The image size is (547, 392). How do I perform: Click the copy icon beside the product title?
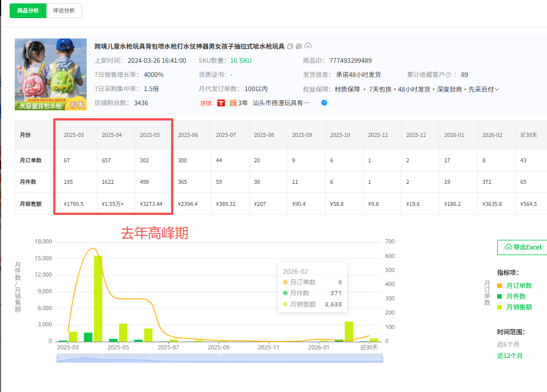pyautogui.click(x=290, y=46)
